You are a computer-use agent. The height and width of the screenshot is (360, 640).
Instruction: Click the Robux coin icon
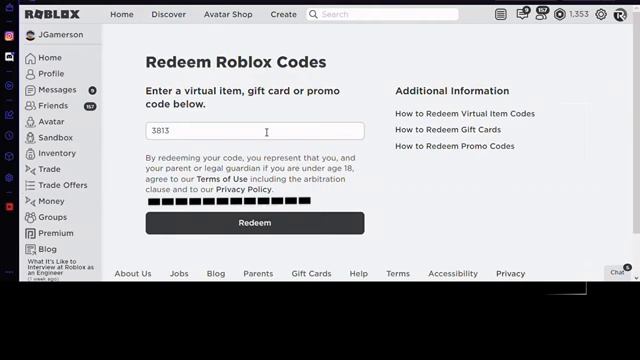[560, 15]
